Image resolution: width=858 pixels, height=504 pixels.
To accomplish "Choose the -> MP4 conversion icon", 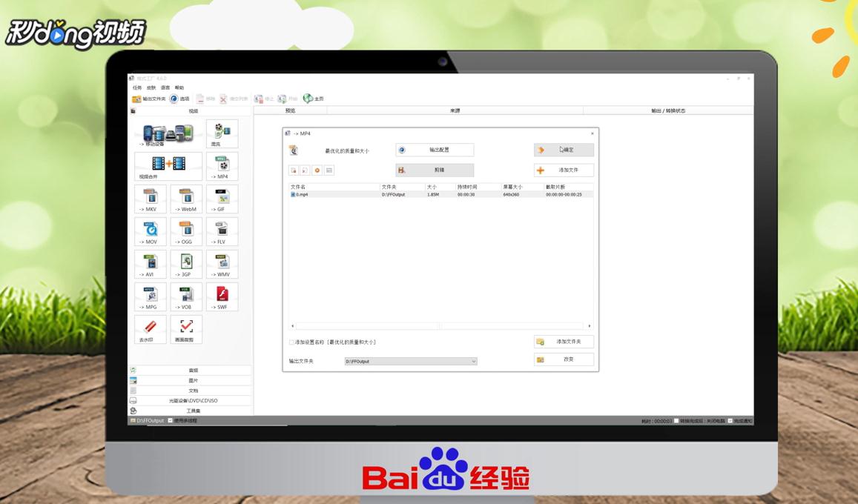I will click(222, 166).
